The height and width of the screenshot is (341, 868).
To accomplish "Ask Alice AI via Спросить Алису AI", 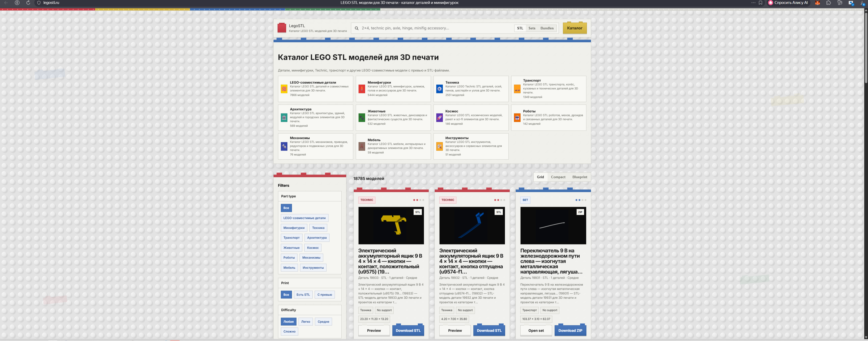I will pos(788,3).
